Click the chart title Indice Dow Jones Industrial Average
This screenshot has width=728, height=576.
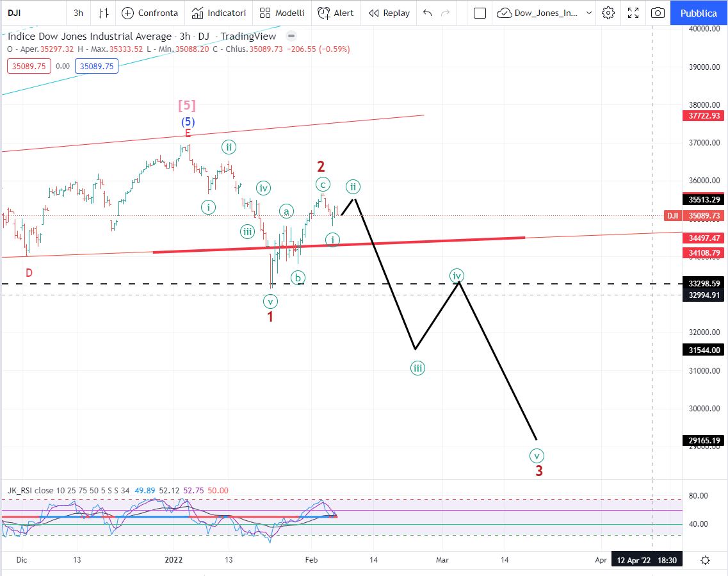90,37
